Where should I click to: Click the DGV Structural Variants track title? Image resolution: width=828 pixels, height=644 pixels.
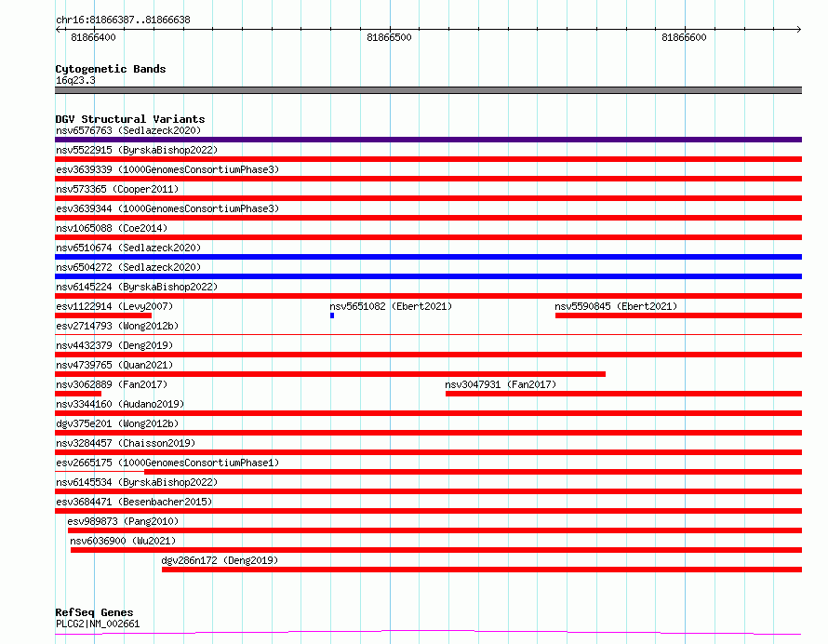pyautogui.click(x=130, y=119)
